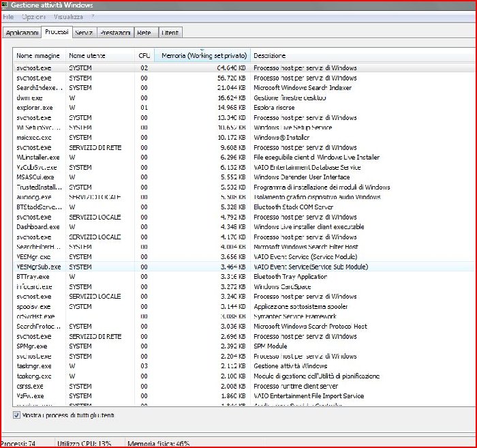
Task: Select the SPMgr.exe process
Action: tap(244, 346)
